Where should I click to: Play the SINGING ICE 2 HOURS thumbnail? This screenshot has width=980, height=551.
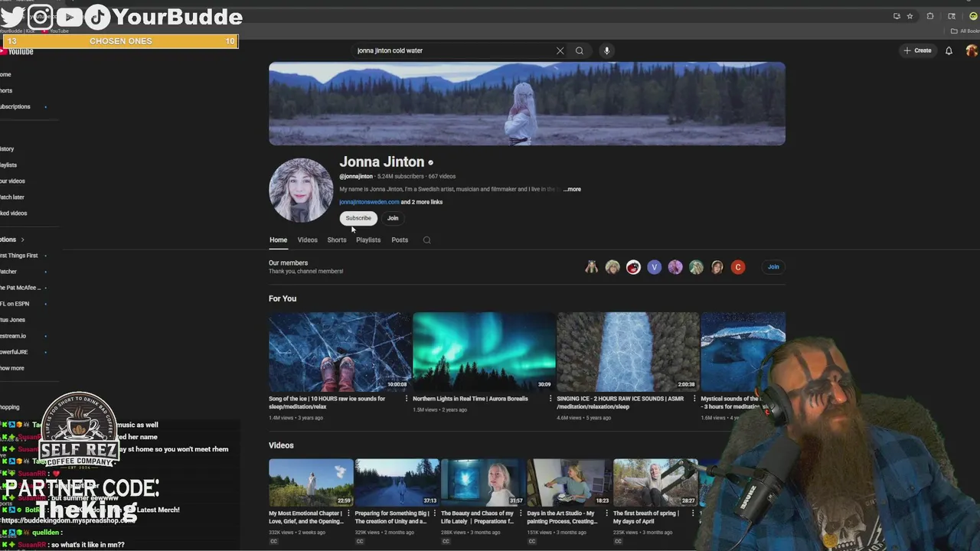628,352
